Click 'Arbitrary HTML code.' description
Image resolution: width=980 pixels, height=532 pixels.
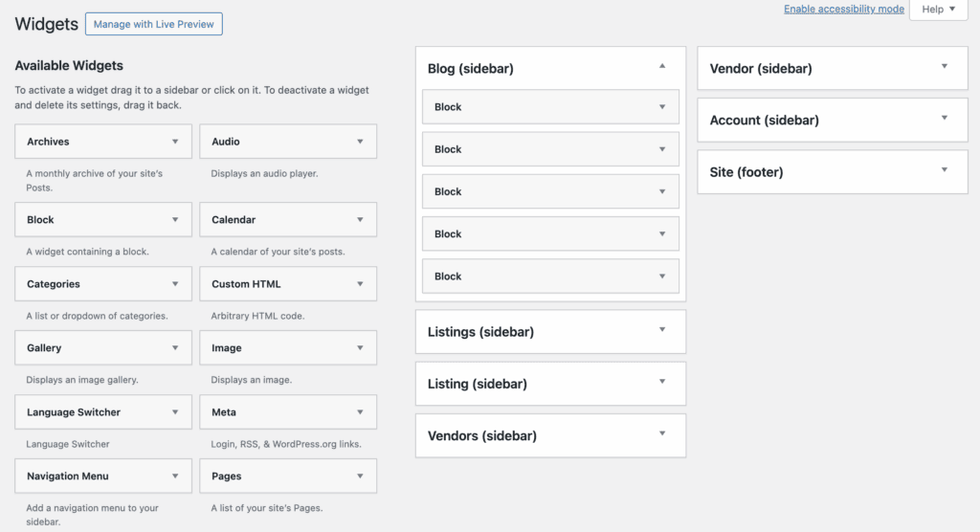point(257,317)
